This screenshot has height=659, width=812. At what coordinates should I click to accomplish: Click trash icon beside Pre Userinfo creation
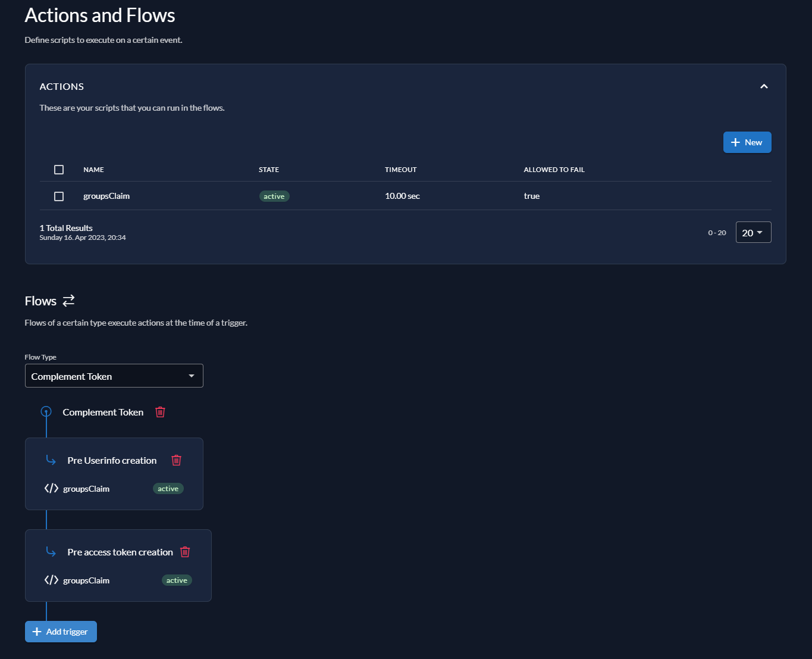point(176,460)
